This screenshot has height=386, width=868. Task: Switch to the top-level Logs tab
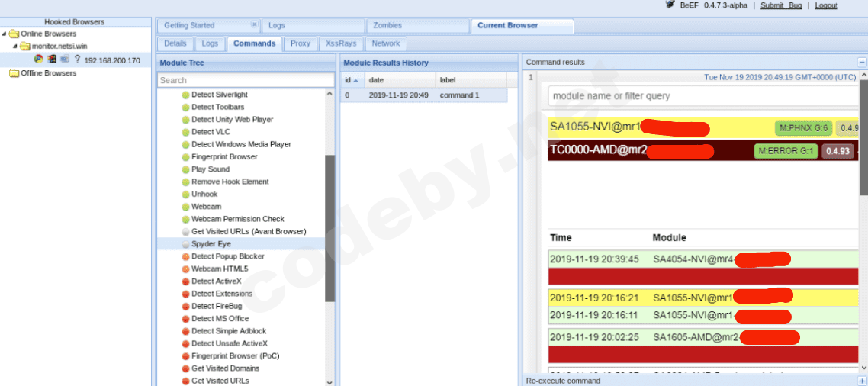click(x=313, y=25)
